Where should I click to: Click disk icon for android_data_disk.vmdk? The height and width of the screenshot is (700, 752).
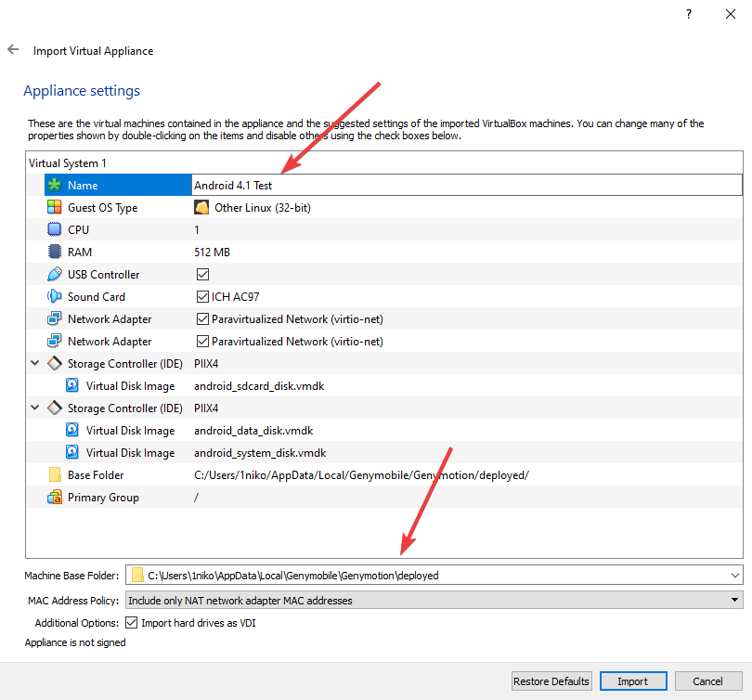pyautogui.click(x=72, y=430)
